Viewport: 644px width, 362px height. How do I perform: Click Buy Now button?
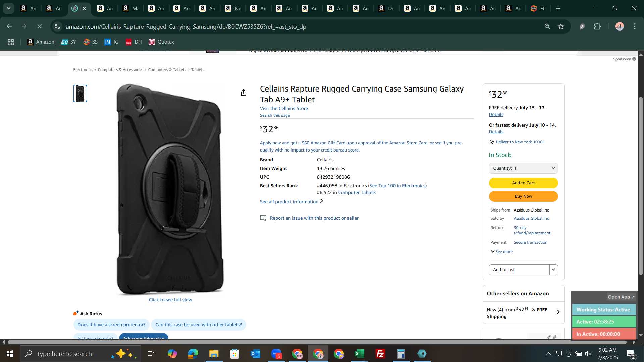coord(523,196)
